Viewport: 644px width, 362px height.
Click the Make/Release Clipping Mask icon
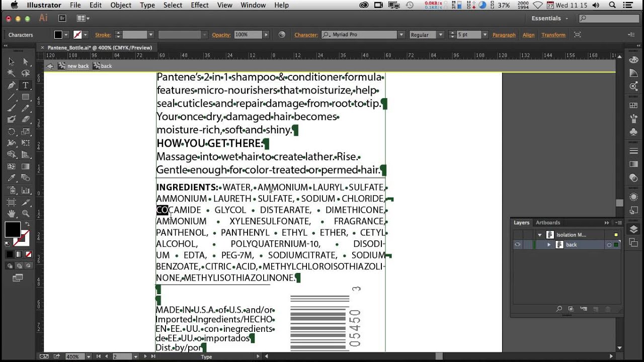571,309
